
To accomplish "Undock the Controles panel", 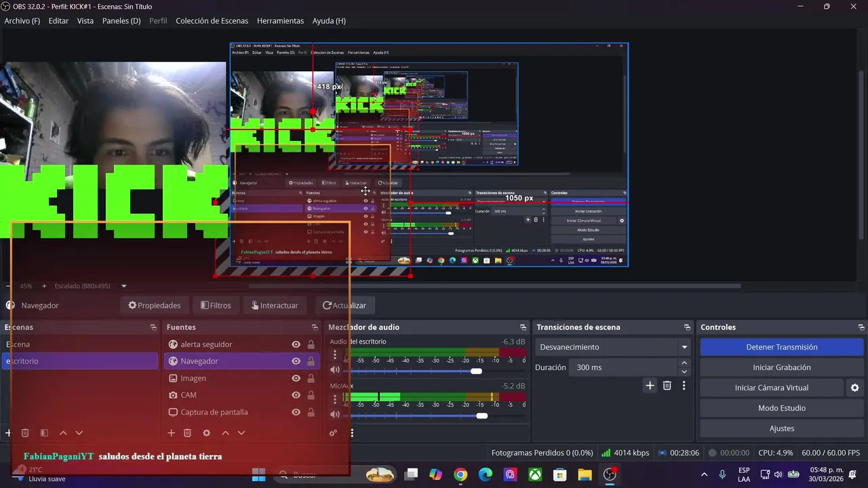I will coord(861,327).
